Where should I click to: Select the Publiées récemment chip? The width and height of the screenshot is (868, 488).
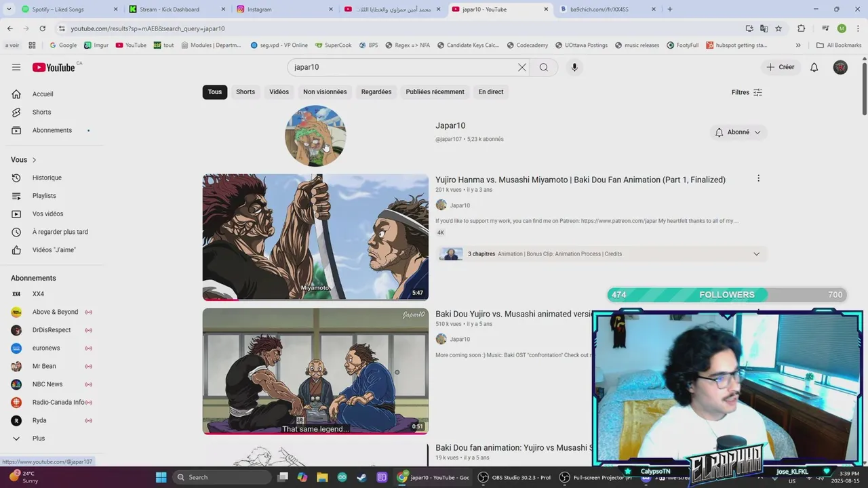(x=435, y=92)
